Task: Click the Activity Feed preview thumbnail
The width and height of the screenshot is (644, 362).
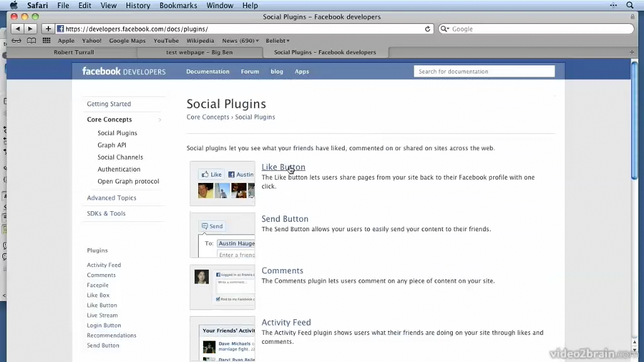Action: coord(222,339)
